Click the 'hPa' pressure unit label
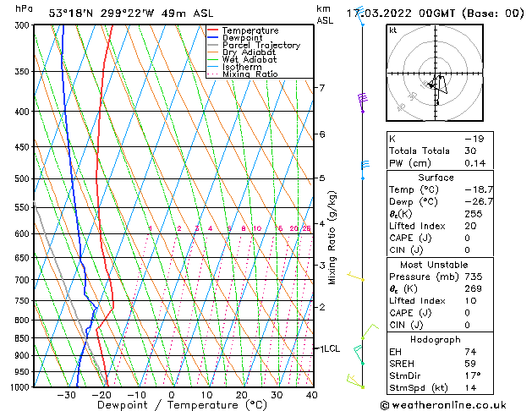Screen dimensions: 532x411 click(24, 8)
